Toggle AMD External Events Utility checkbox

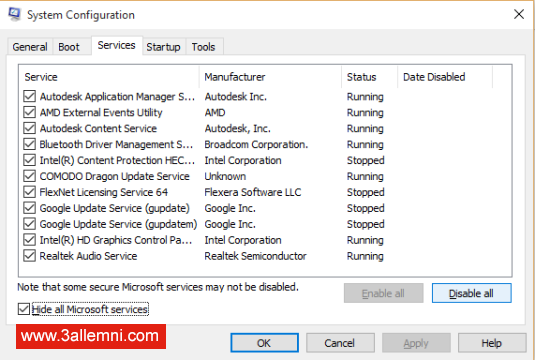(x=29, y=112)
